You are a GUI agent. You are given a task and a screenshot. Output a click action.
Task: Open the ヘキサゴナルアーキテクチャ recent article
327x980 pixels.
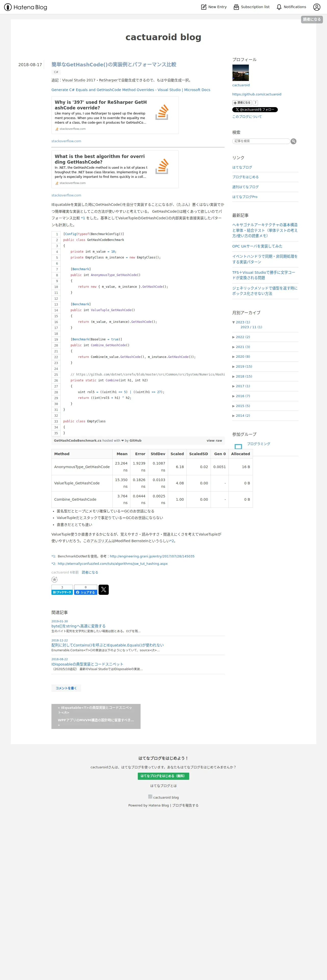pyautogui.click(x=265, y=230)
